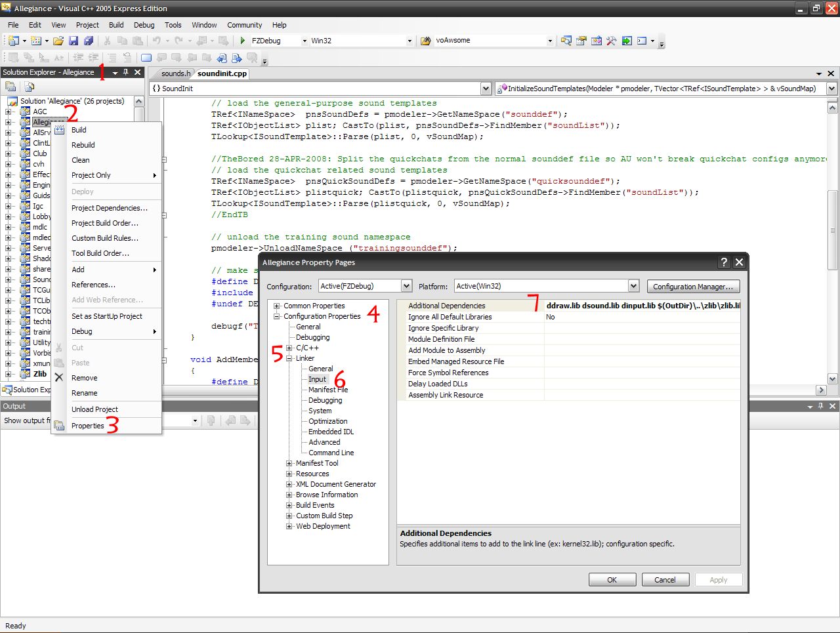The height and width of the screenshot is (633, 840).
Task: Click the Additional Dependencies value field
Action: point(642,306)
